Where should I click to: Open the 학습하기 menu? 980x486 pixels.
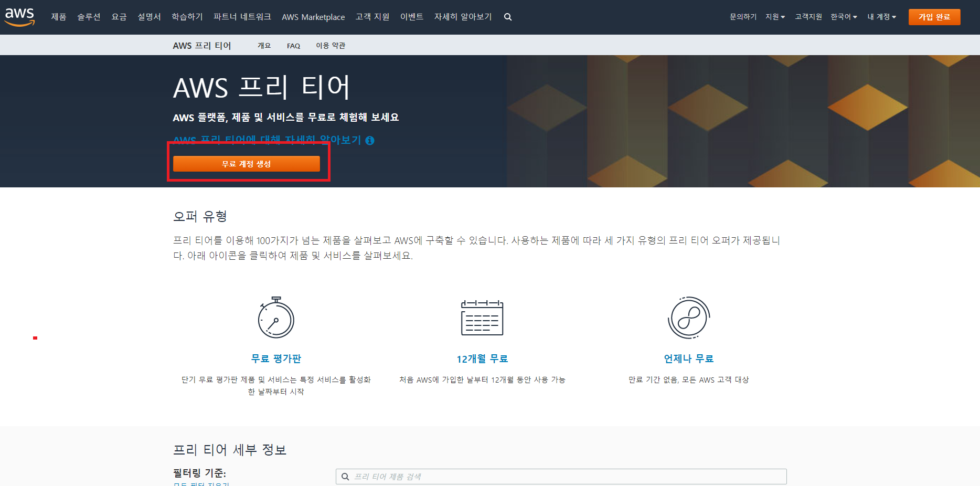point(187,17)
